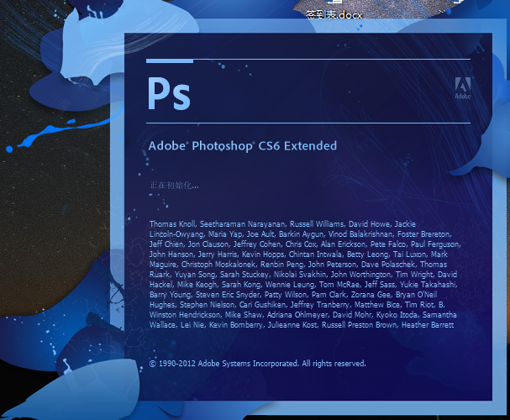Image resolution: width=510 pixels, height=420 pixels.
Task: Click the credits name 'Heather Barrett'
Action: point(428,325)
